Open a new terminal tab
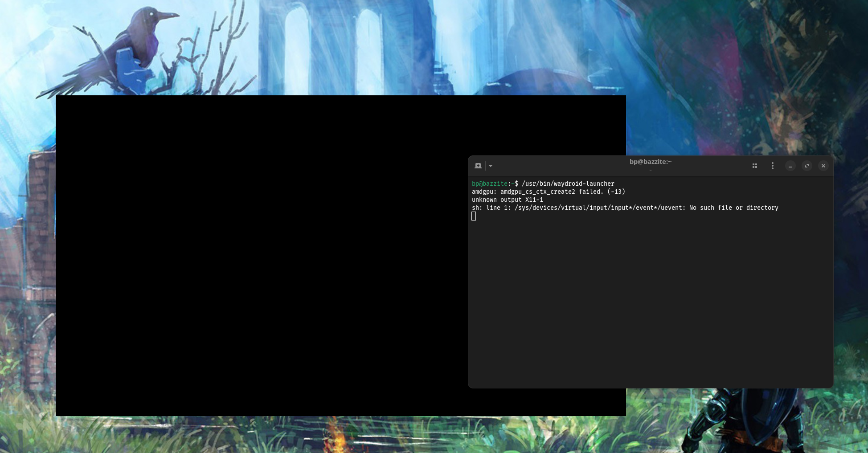Viewport: 868px width, 453px height. click(478, 166)
